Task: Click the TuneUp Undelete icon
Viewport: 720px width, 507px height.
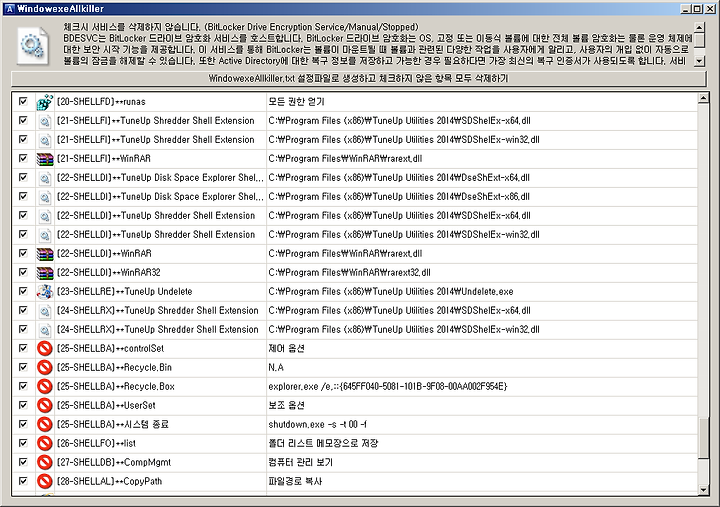Action: click(45, 292)
